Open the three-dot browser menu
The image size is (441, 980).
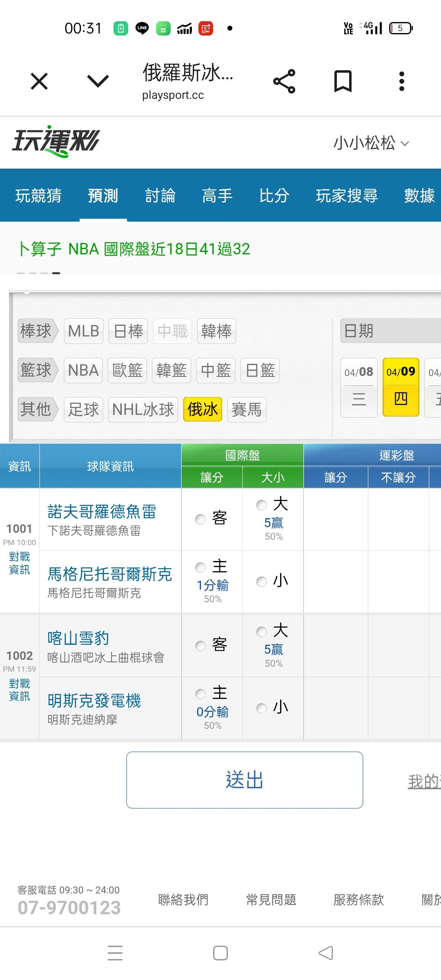pos(402,81)
